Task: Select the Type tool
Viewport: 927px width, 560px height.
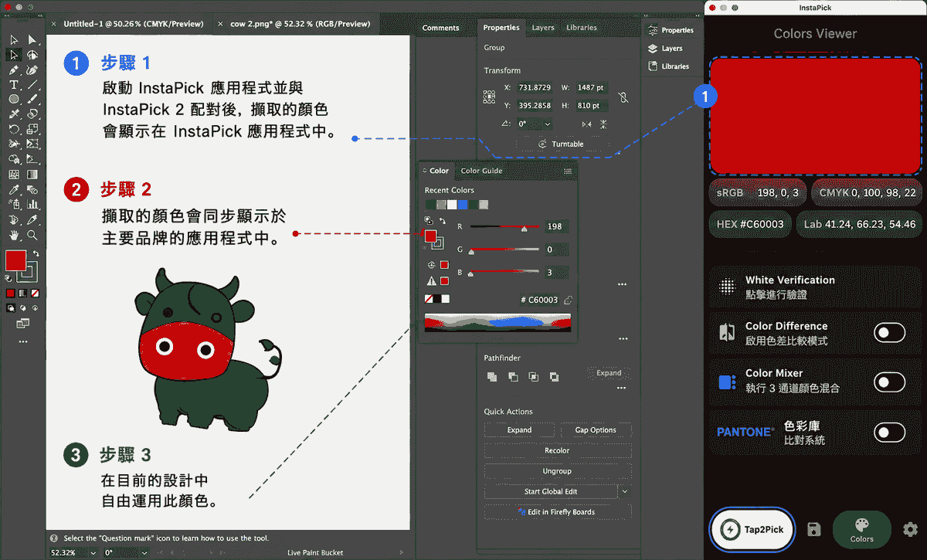Action: click(x=14, y=84)
